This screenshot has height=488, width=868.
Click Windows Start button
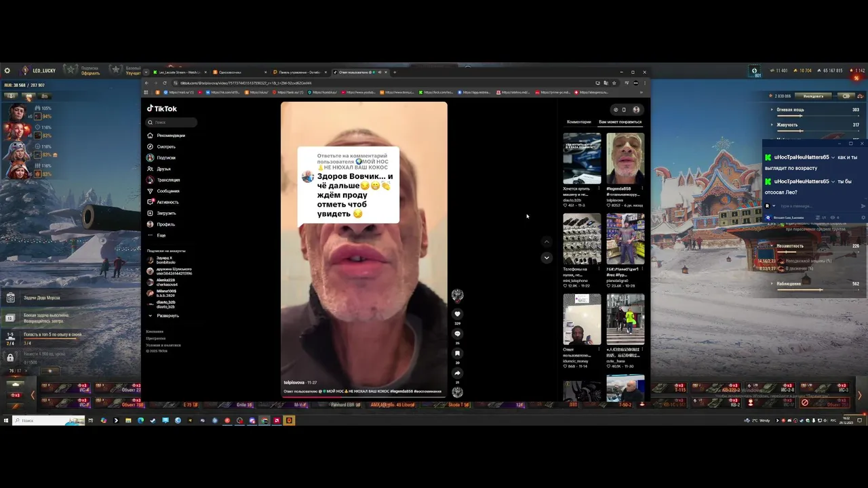tap(6, 420)
